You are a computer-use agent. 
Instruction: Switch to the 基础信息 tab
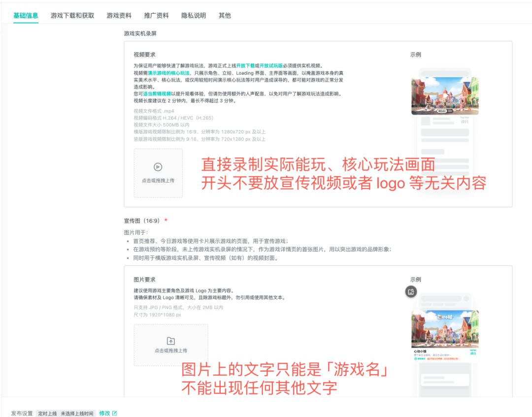pyautogui.click(x=26, y=15)
